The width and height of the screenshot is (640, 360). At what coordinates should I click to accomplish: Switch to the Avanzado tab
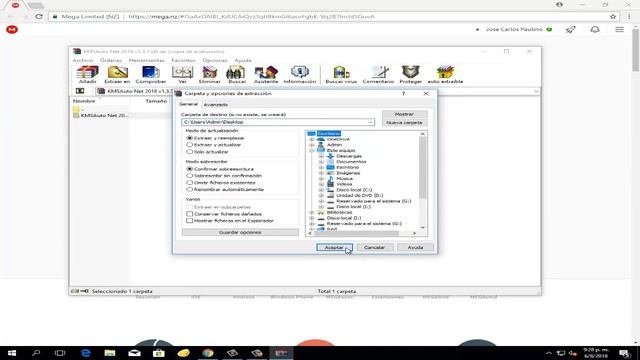[x=216, y=105]
